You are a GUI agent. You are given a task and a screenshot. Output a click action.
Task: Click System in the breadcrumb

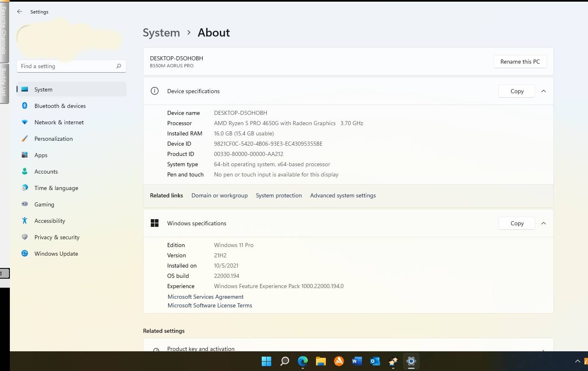pos(161,32)
